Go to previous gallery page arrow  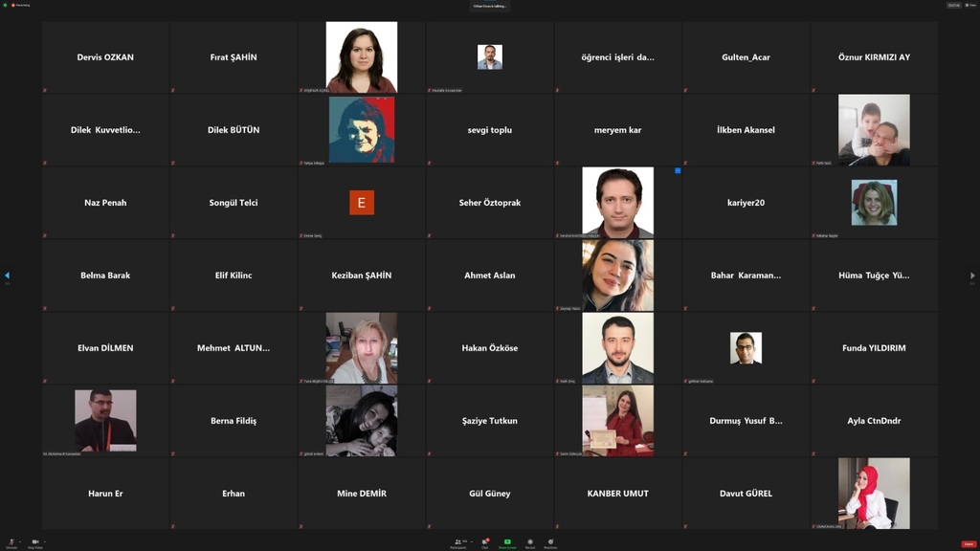(x=7, y=275)
